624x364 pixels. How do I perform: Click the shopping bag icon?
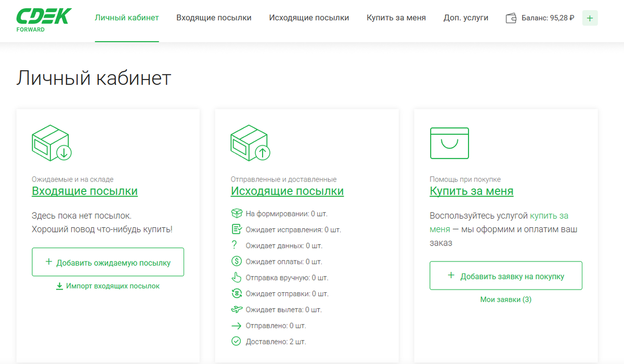[450, 143]
